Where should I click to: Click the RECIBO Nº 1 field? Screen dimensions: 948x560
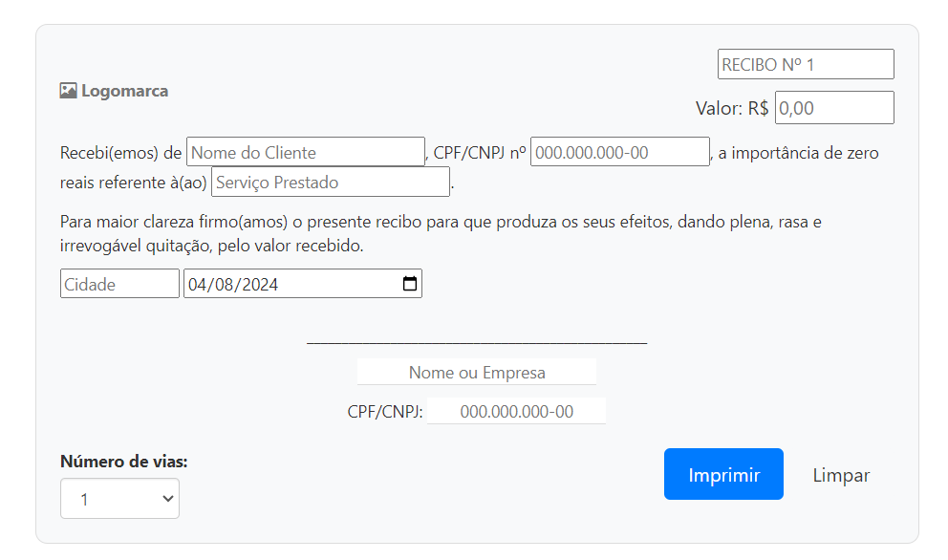point(806,63)
